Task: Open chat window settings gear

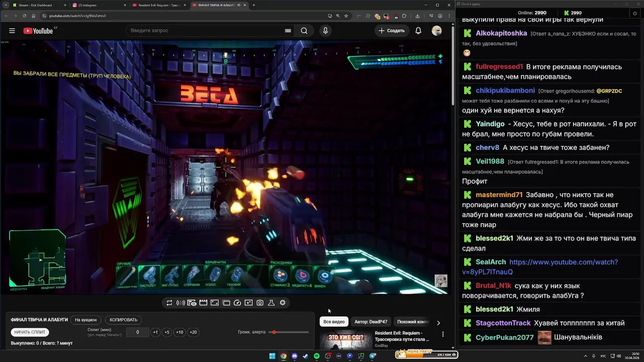Action: tap(635, 13)
